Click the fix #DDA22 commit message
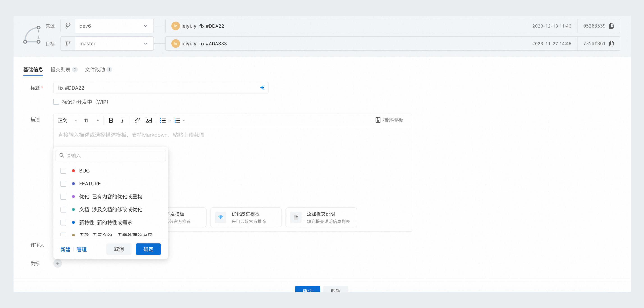 tap(212, 26)
